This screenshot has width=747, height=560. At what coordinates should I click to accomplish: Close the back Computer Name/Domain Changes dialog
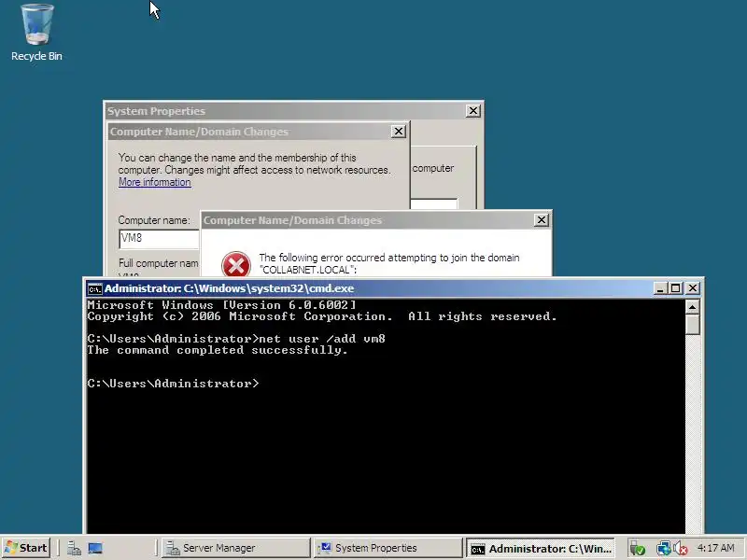[399, 132]
